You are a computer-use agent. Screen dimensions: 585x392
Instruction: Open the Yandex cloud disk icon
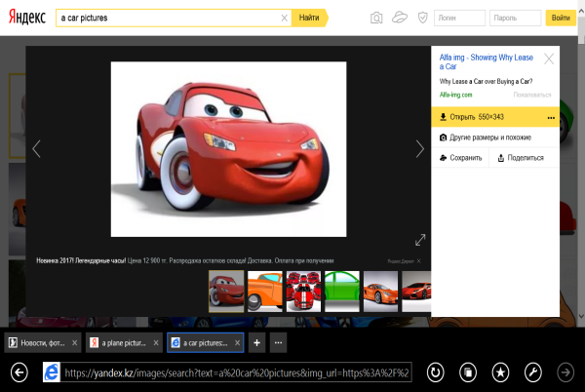[400, 18]
